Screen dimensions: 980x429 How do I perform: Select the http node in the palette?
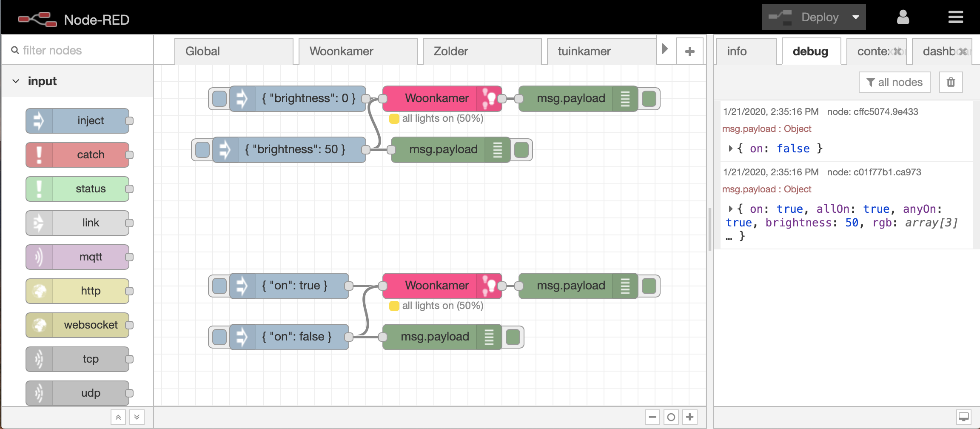click(78, 291)
